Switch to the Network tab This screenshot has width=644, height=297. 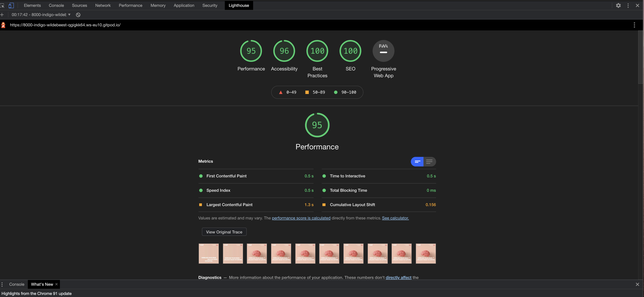click(103, 5)
